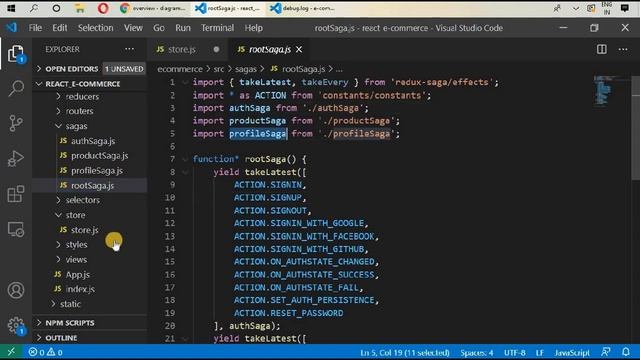Open the editor More Actions ellipsis
The image size is (640, 360).
click(x=623, y=49)
